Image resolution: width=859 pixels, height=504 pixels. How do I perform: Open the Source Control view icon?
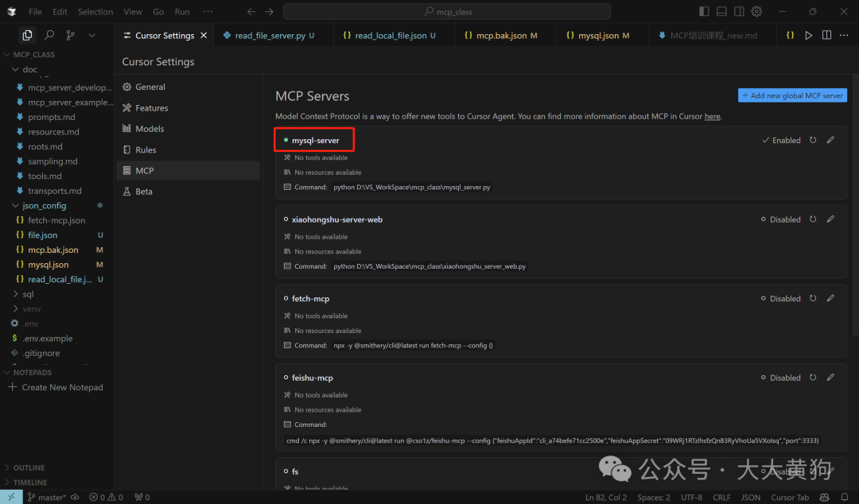[71, 36]
